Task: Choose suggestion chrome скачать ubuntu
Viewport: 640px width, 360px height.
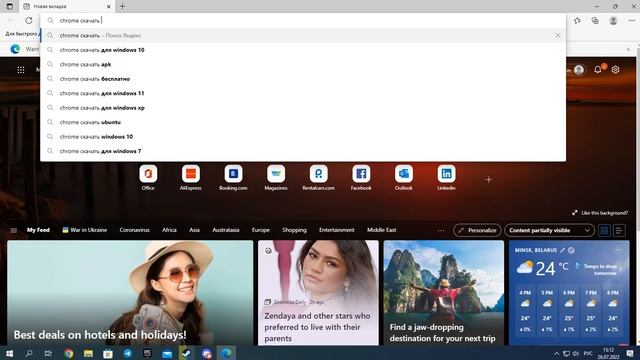Action: 303,122
